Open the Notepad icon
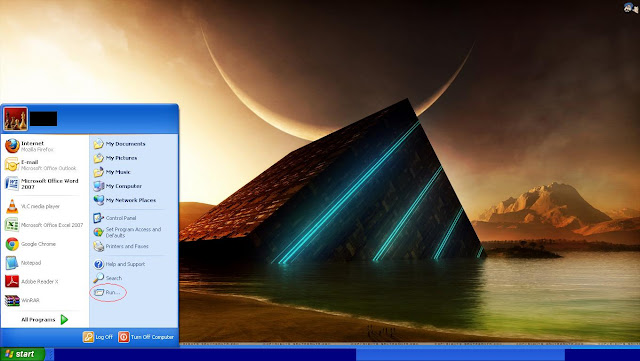The image size is (640, 361). point(11,263)
